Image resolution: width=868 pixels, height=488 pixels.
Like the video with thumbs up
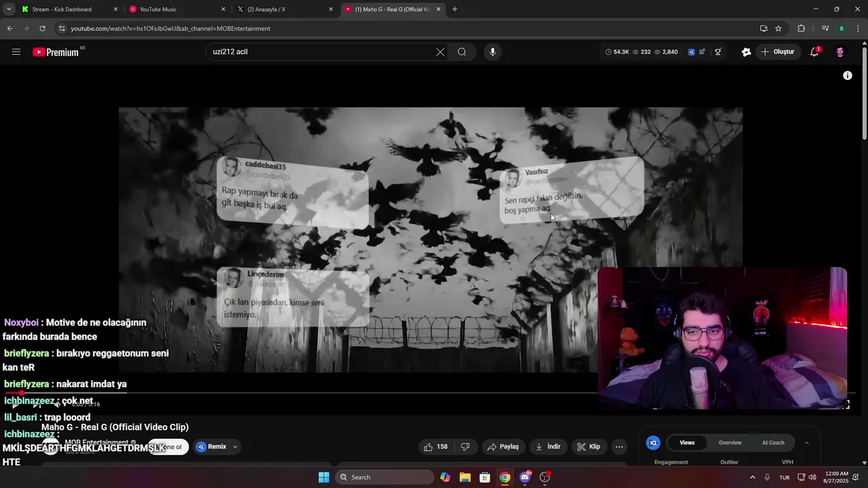click(x=435, y=447)
